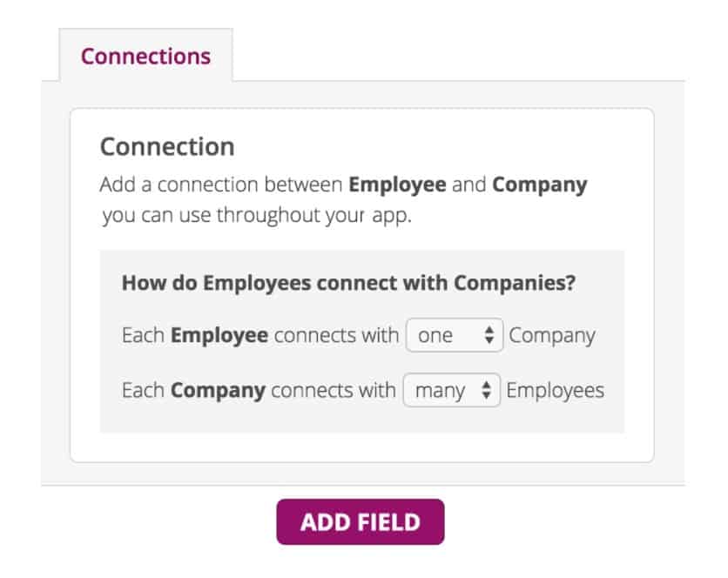Click the word "one" in the first selector

click(435, 336)
